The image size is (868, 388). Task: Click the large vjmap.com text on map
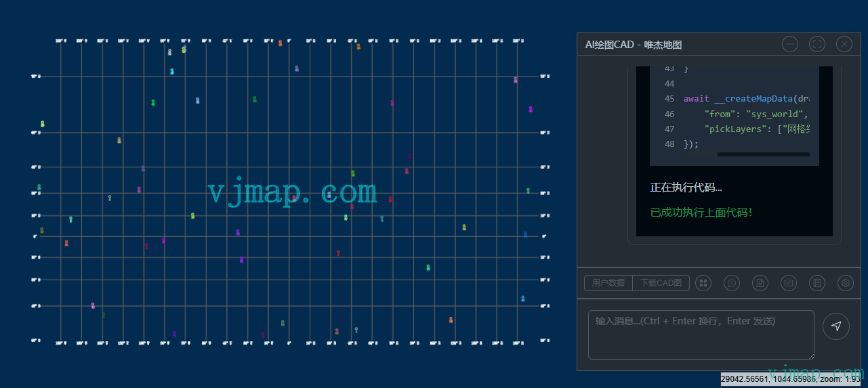[292, 193]
